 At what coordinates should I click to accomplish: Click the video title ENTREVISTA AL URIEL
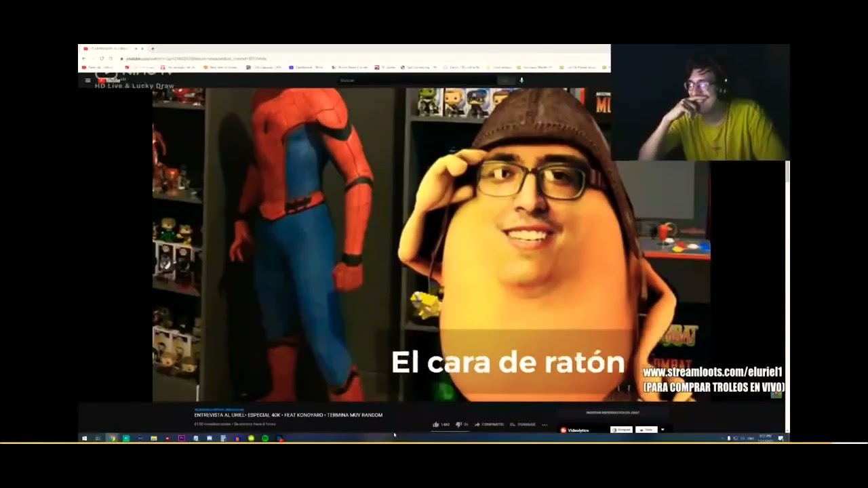click(x=288, y=415)
